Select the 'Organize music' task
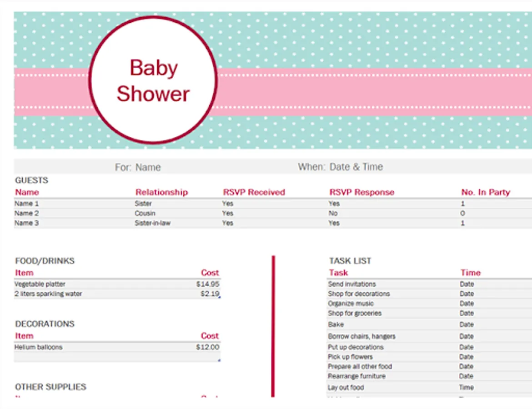Screen dimensions: 532x409 point(351,304)
